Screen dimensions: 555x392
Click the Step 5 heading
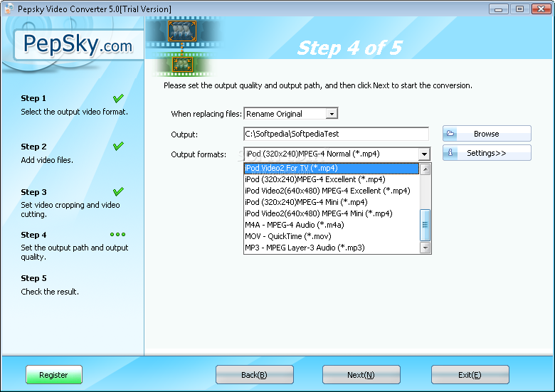(33, 278)
